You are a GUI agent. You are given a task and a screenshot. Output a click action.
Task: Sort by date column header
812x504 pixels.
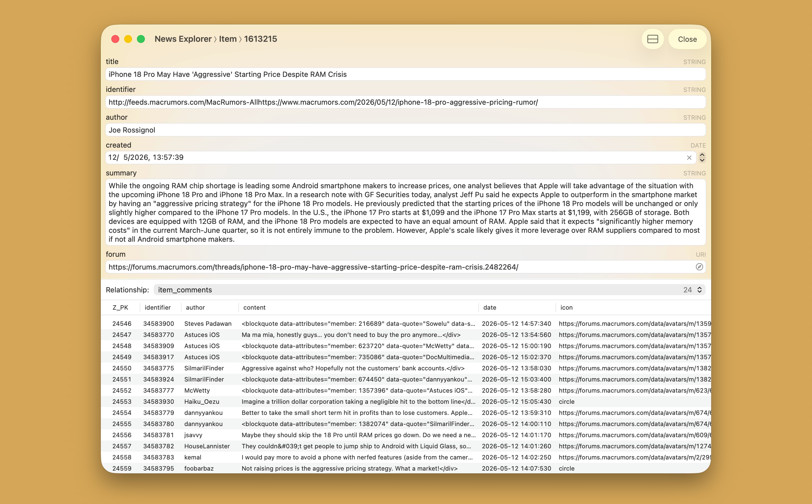click(x=490, y=307)
